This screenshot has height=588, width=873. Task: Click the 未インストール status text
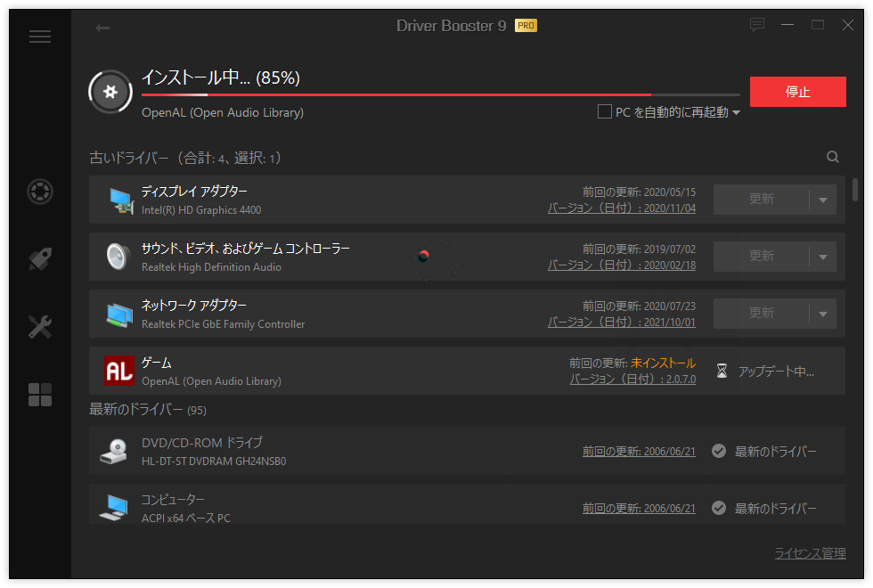tap(663, 363)
